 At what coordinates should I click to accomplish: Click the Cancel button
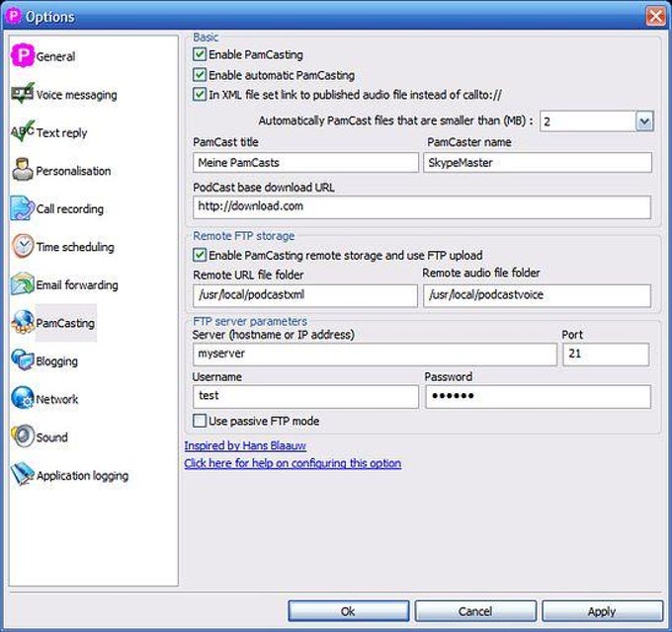pos(475,611)
